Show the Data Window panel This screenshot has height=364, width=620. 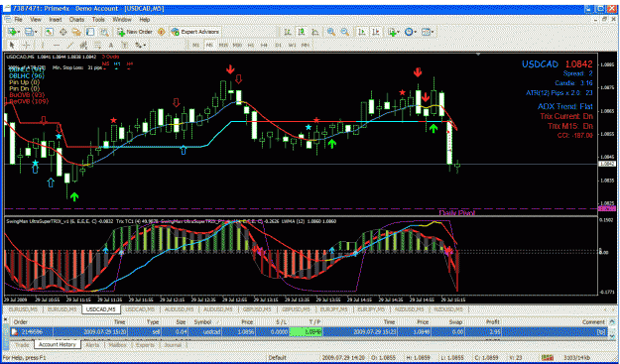tap(62, 32)
